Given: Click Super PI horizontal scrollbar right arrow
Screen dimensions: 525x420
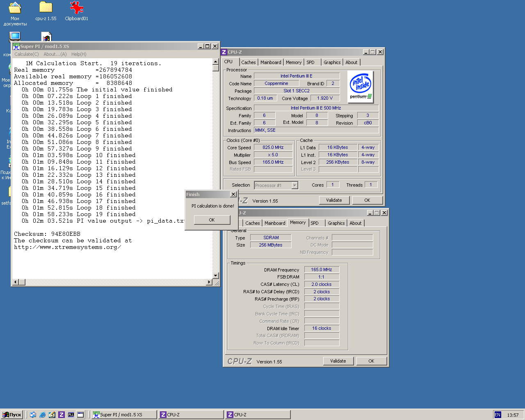Looking at the screenshot, I should 209,282.
